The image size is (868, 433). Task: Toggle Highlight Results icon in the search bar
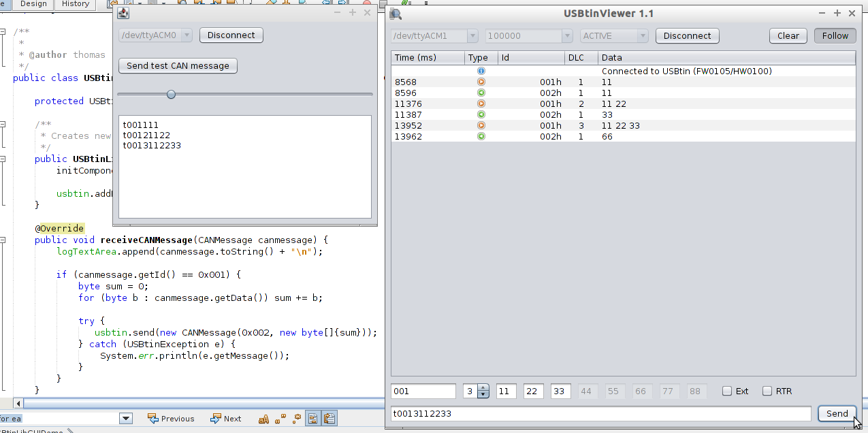(x=313, y=419)
